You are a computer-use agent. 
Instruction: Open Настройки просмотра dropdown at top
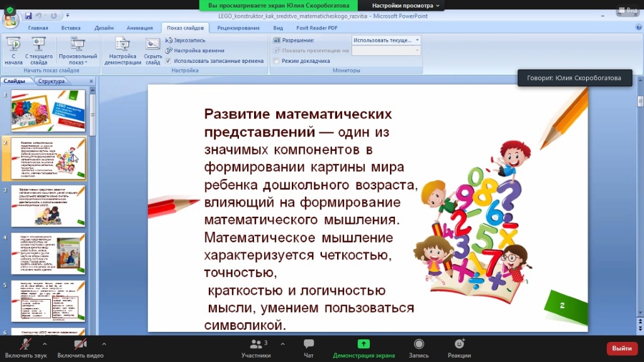pyautogui.click(x=406, y=5)
